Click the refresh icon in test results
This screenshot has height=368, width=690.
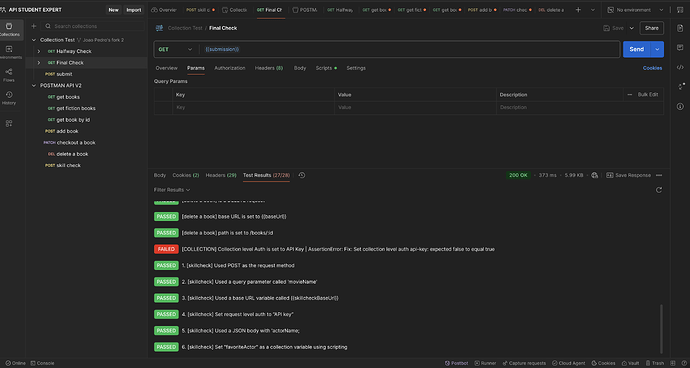pos(659,190)
